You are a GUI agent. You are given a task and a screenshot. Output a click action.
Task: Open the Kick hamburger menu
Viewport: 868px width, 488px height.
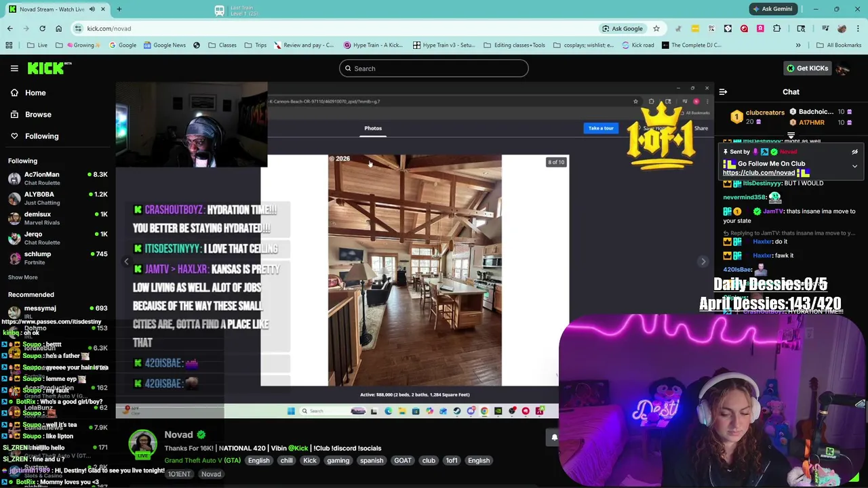click(x=14, y=68)
